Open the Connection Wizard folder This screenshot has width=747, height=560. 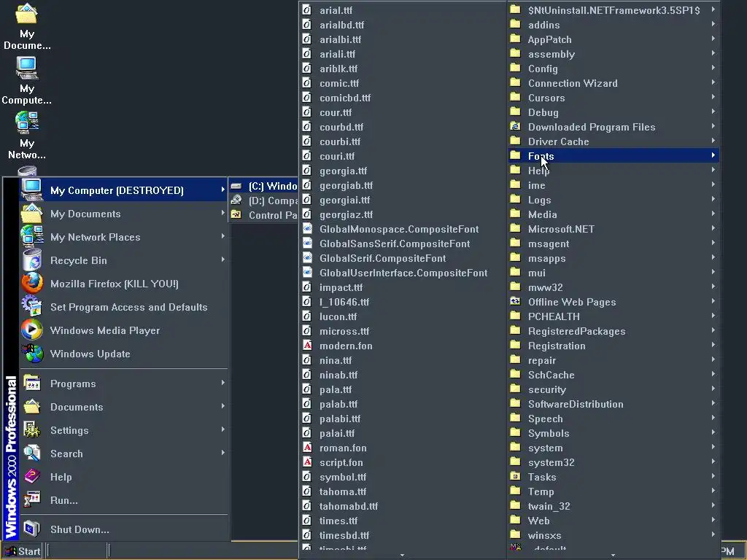614,83
